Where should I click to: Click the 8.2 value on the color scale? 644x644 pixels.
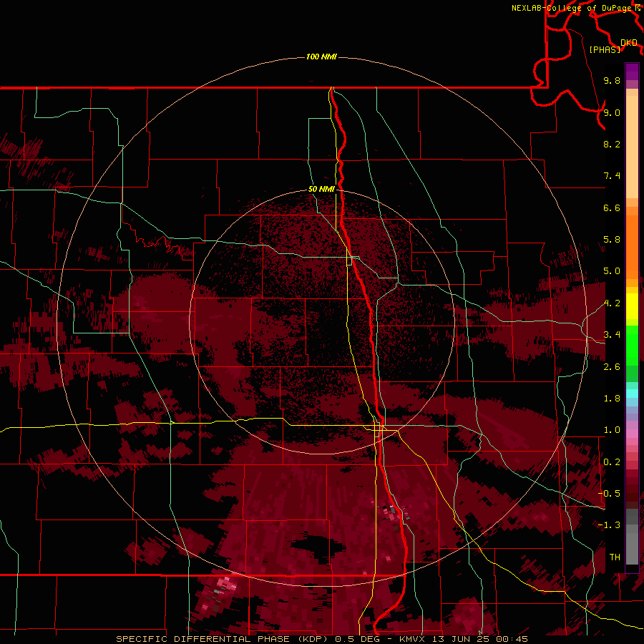pyautogui.click(x=612, y=144)
